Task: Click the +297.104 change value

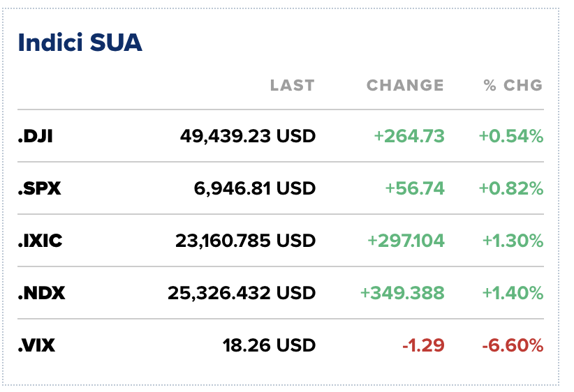Action: tap(406, 241)
